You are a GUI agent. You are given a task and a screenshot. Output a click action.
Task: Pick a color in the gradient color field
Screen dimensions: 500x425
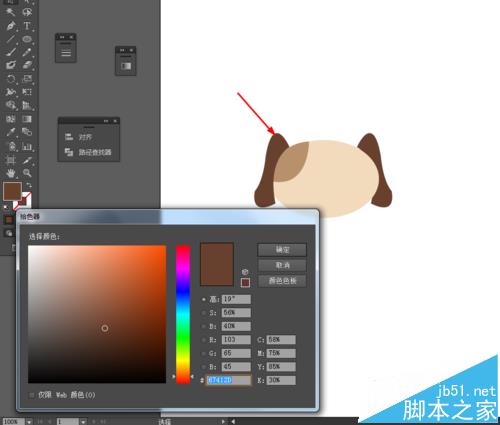click(x=97, y=314)
